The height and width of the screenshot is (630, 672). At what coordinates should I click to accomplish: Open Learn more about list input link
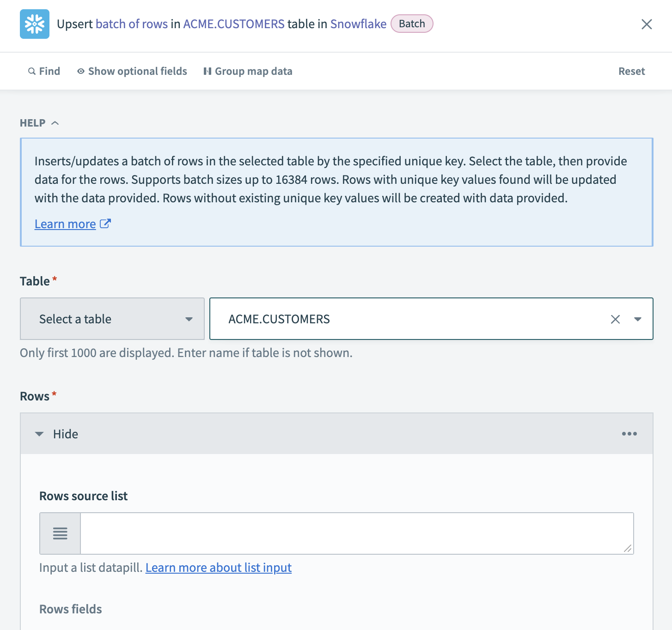[218, 568]
